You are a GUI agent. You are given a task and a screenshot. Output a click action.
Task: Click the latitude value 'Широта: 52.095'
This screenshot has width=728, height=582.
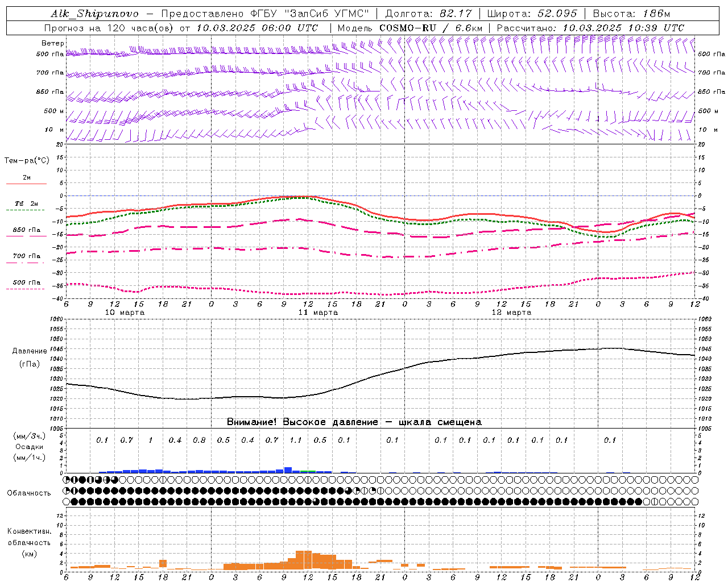click(532, 14)
